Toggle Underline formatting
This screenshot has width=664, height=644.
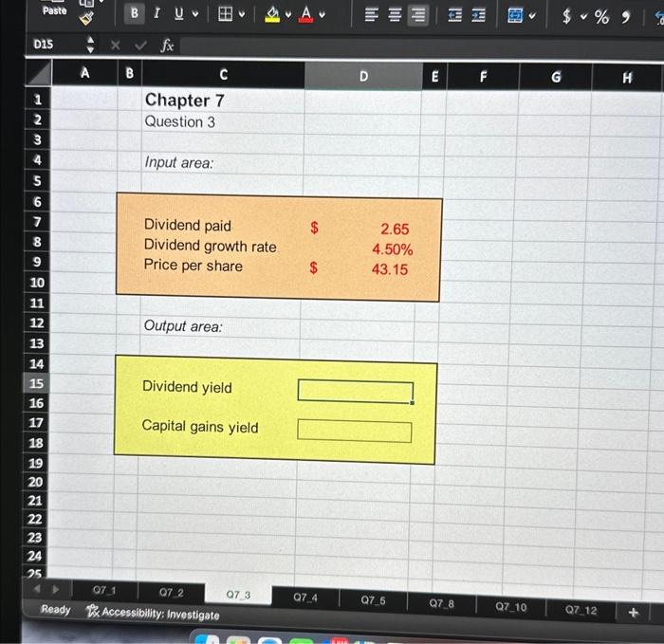tap(179, 13)
